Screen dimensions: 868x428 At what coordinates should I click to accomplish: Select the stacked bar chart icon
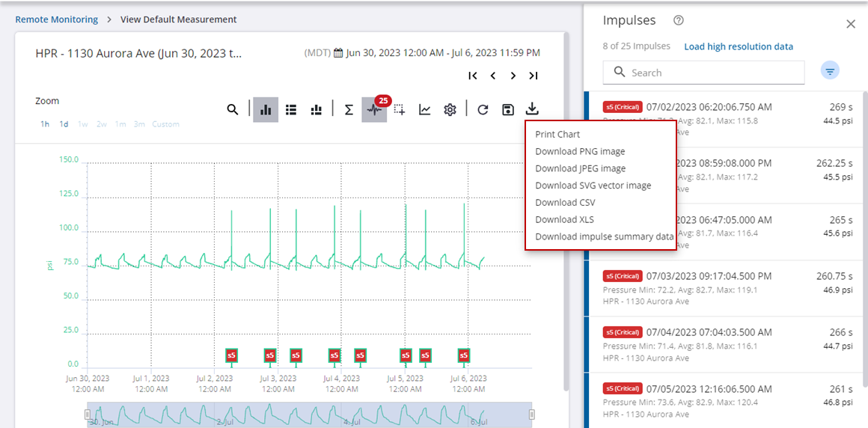[316, 110]
